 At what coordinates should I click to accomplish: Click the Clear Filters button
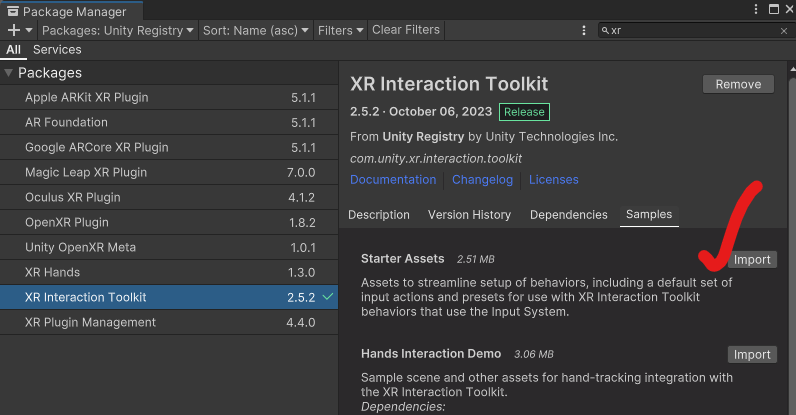(x=406, y=31)
